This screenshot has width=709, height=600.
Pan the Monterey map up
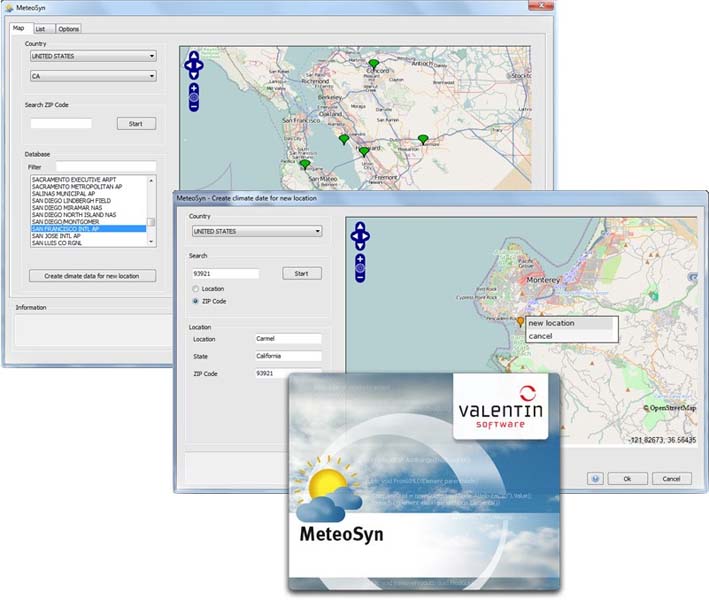360,227
